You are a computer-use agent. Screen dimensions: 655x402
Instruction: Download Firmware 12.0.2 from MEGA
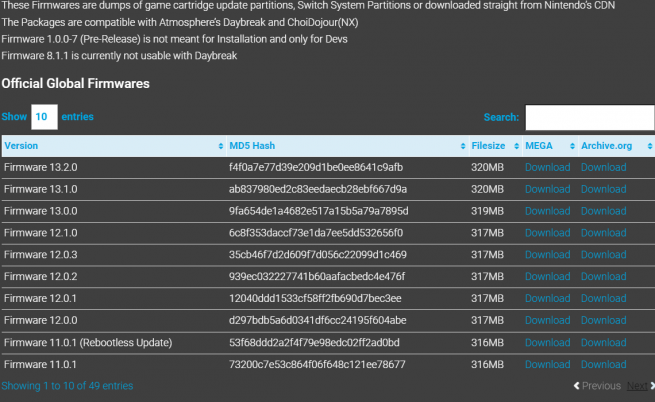point(547,277)
